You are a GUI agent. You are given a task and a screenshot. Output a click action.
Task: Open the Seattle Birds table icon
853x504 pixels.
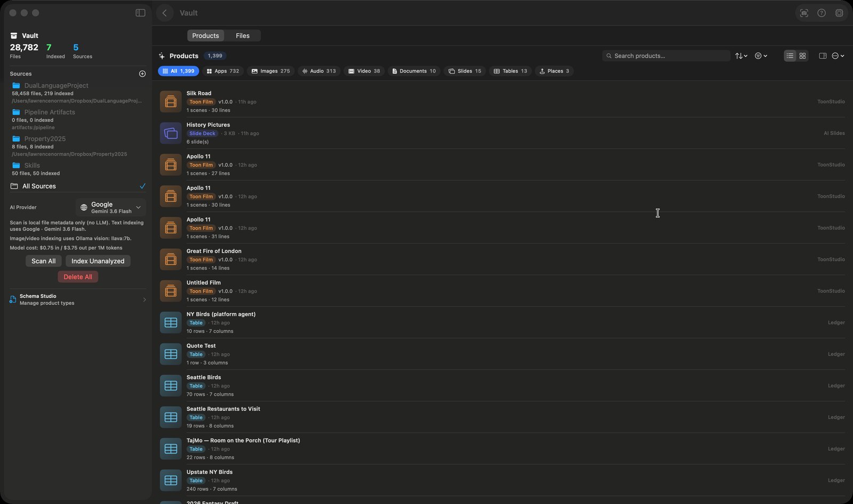click(x=171, y=386)
